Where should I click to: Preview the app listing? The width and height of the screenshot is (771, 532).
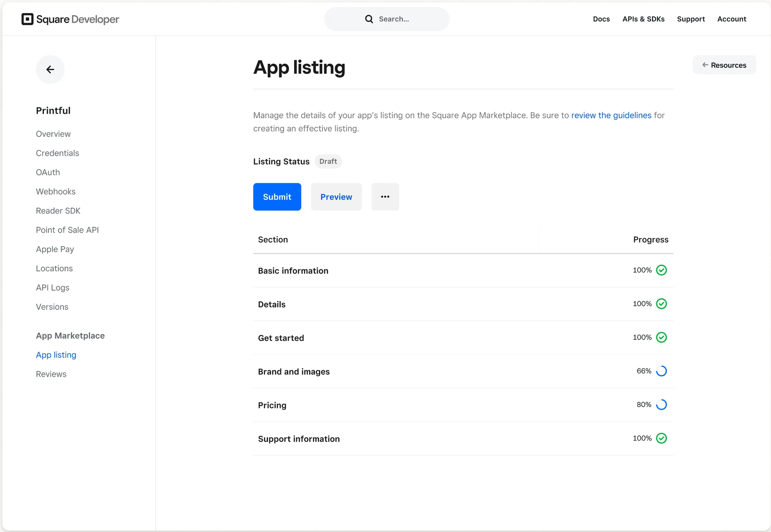(x=336, y=197)
